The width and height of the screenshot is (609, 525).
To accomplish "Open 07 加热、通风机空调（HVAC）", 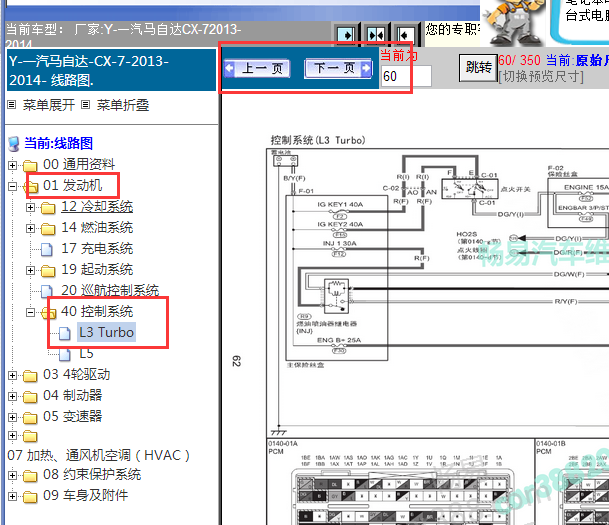I will point(98,455).
